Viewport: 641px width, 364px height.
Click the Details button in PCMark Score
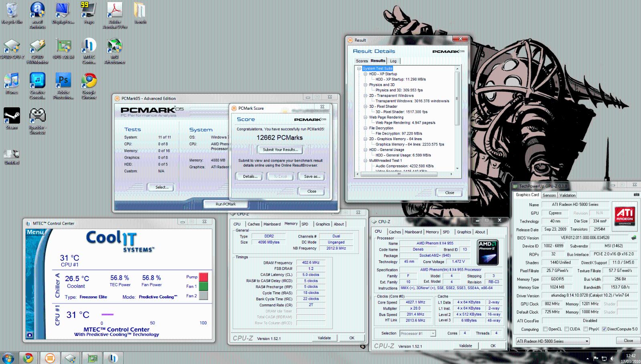tap(250, 177)
